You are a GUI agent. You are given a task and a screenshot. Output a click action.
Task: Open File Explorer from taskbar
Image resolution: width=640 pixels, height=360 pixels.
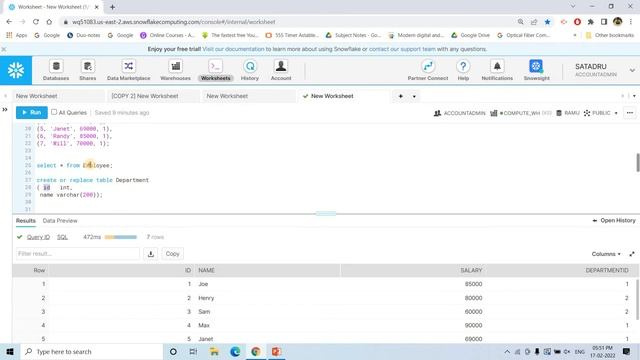[x=214, y=351]
